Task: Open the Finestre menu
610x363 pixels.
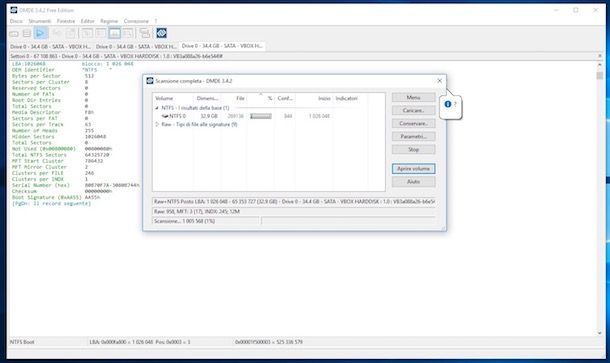Action: click(x=66, y=21)
